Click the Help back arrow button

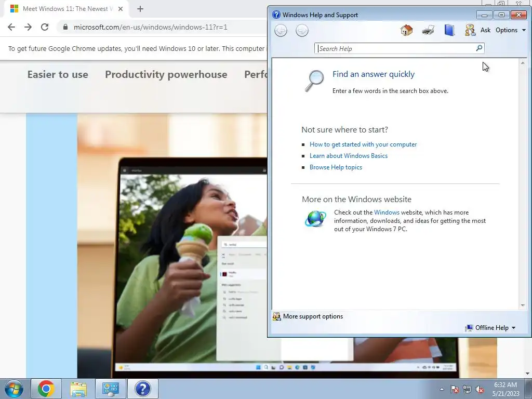point(281,31)
